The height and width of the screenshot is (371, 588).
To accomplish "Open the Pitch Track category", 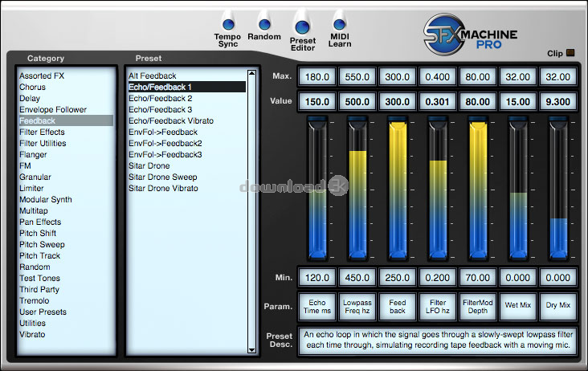I will tap(39, 255).
